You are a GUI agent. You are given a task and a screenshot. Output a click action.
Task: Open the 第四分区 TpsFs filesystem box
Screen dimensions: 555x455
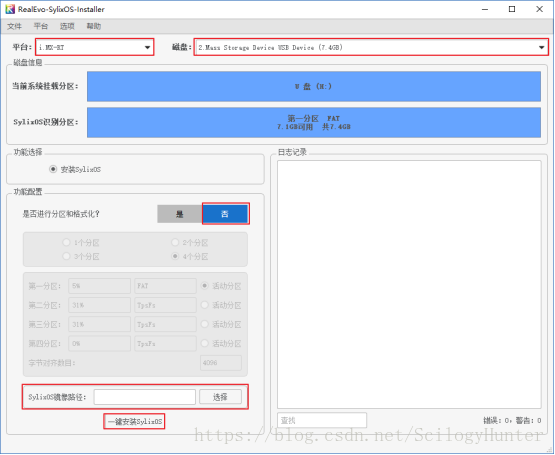point(165,343)
